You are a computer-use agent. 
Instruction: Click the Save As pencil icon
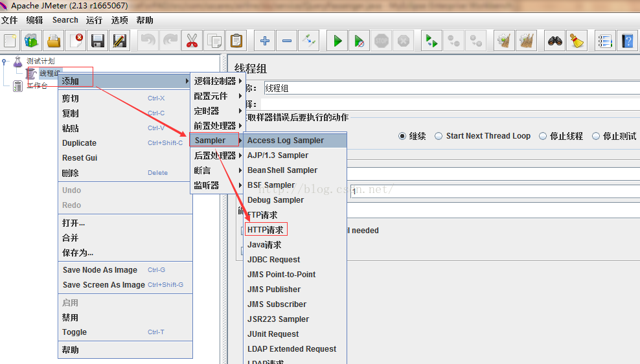click(x=120, y=41)
